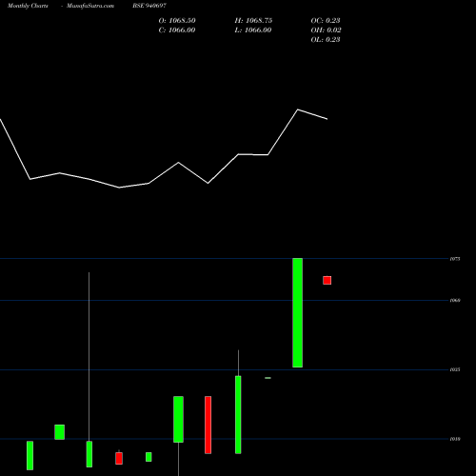Select the "BSE 940697" symbol label
Screen dimensions: 476x476
pos(149,6)
